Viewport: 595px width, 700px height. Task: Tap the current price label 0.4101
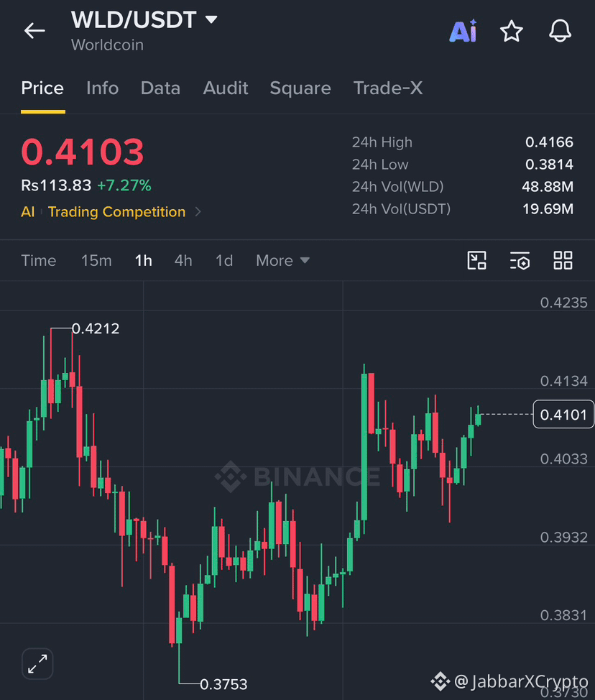pyautogui.click(x=563, y=414)
